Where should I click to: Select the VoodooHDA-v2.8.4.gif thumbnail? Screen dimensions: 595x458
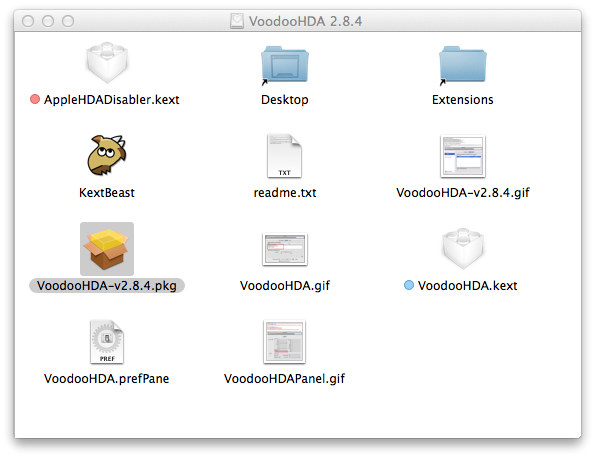463,156
